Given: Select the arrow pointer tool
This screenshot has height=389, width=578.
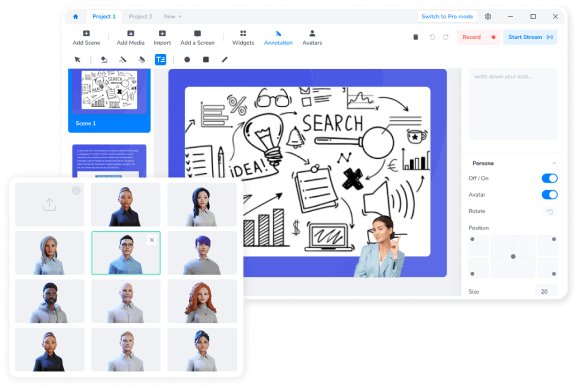Looking at the screenshot, I should click(x=77, y=59).
